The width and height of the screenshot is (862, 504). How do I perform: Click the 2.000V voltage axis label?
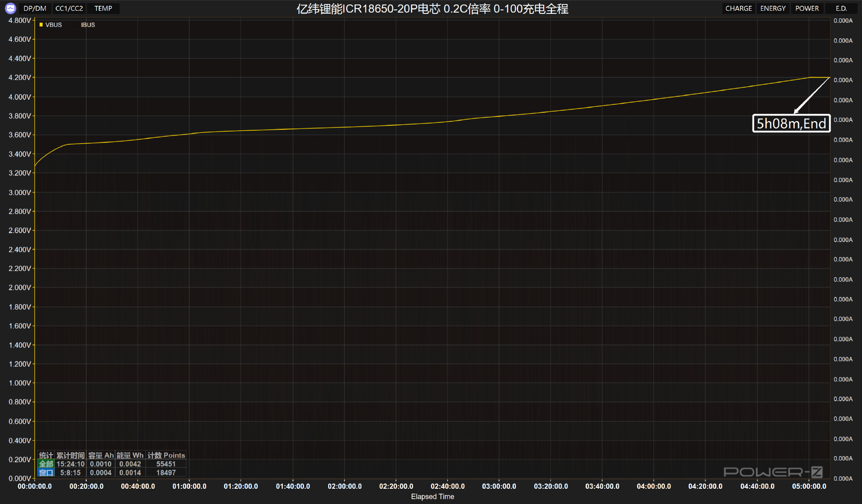tap(20, 287)
